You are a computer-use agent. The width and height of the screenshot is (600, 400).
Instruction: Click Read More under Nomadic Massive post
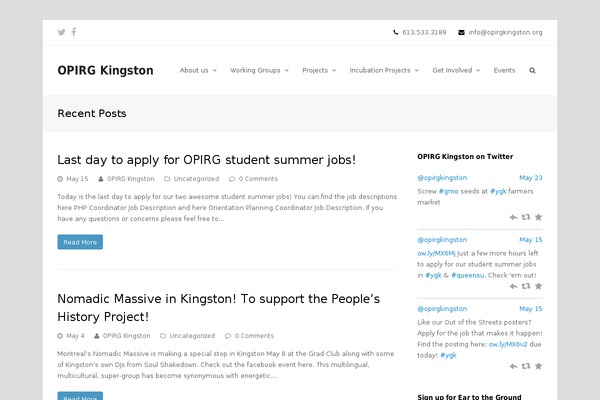tap(80, 396)
